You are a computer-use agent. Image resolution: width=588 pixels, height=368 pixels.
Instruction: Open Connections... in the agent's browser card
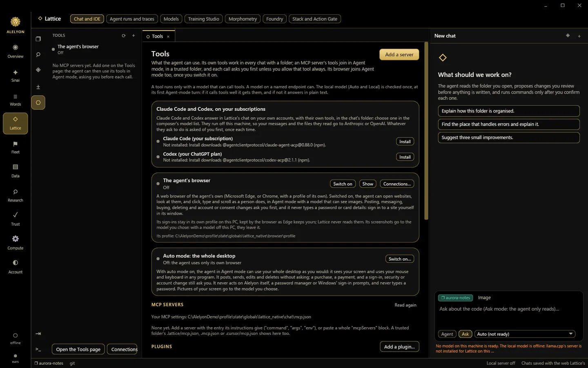[x=397, y=184]
